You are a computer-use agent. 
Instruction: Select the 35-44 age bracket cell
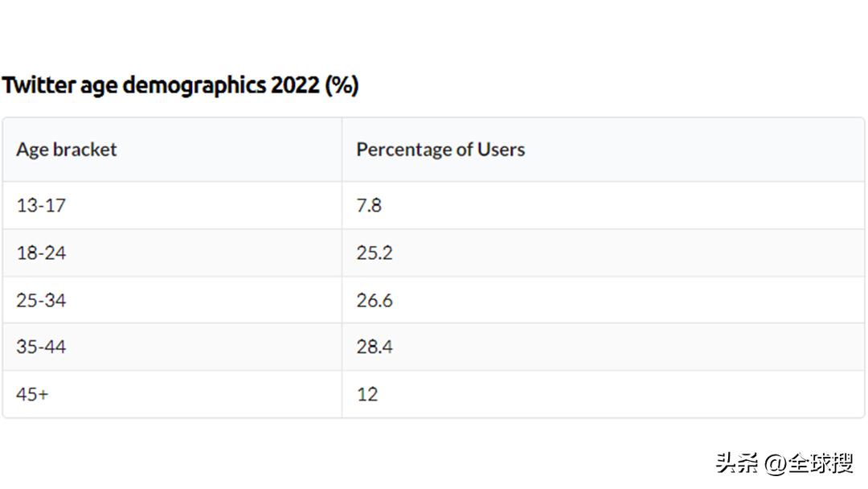point(41,347)
